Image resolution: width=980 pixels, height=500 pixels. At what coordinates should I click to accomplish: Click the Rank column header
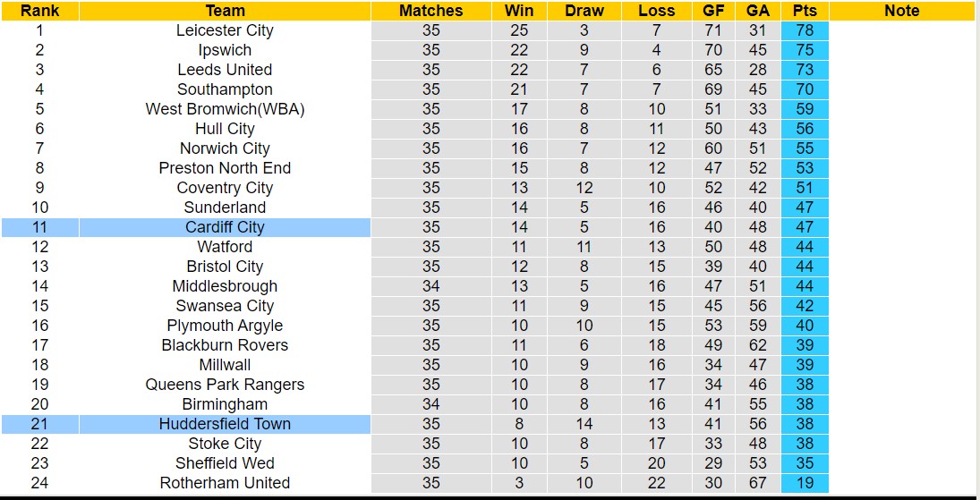(39, 11)
